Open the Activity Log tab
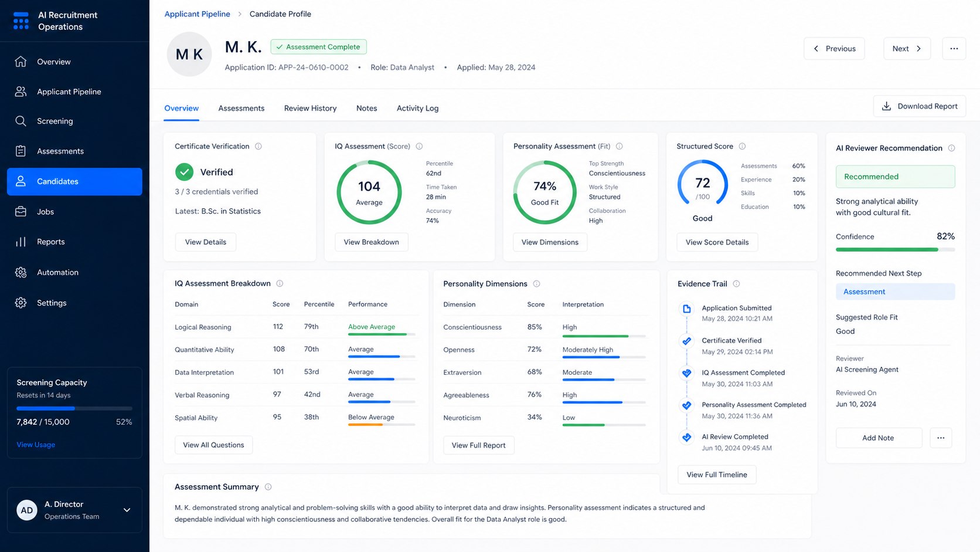The height and width of the screenshot is (552, 980). [x=417, y=108]
